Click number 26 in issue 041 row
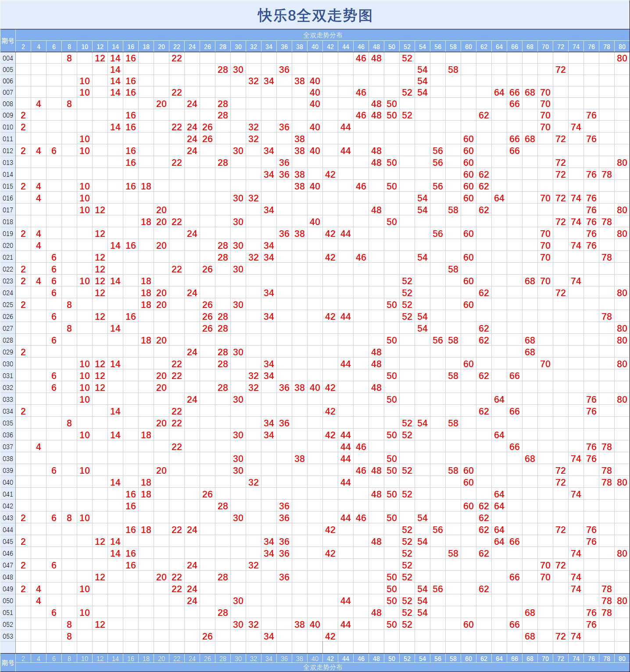630x672 pixels. (x=208, y=494)
